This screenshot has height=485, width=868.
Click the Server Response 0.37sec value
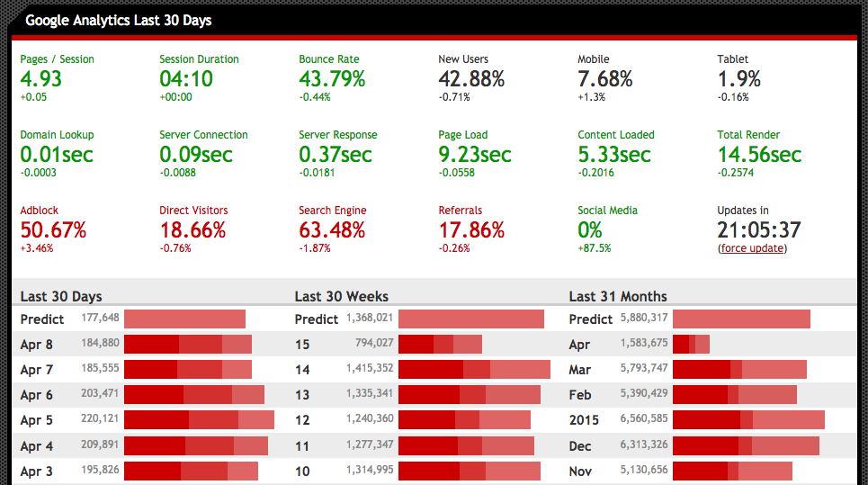(336, 155)
